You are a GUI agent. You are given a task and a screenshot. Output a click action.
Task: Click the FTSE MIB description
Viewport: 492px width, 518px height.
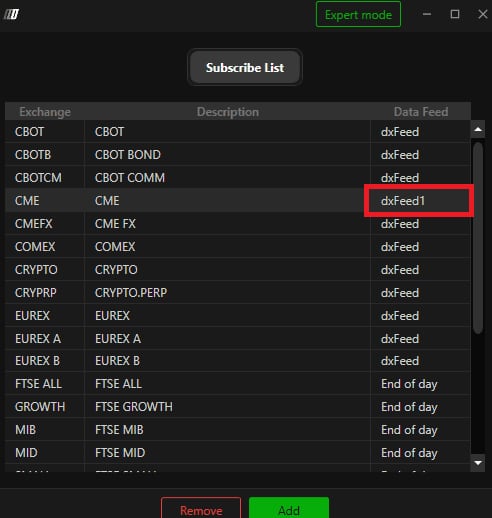pos(119,430)
